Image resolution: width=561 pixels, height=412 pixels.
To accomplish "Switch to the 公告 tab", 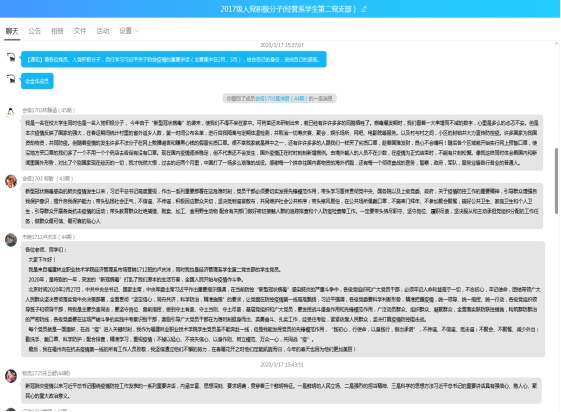I will pyautogui.click(x=35, y=31).
